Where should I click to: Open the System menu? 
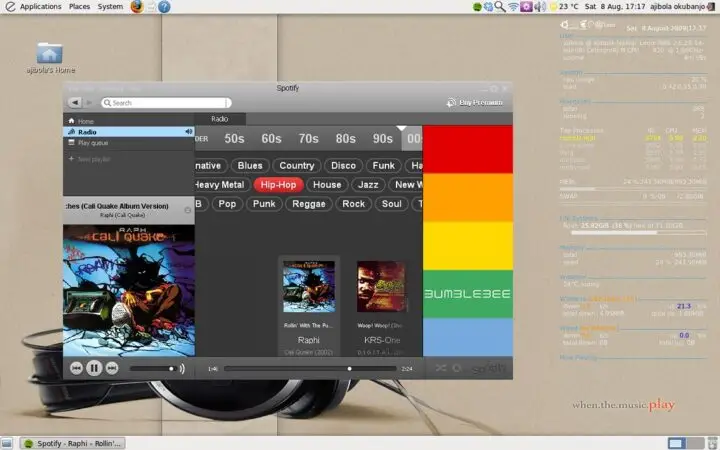point(110,6)
